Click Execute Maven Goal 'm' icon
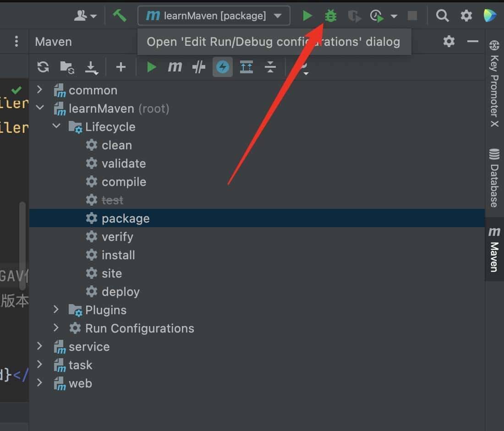 175,67
